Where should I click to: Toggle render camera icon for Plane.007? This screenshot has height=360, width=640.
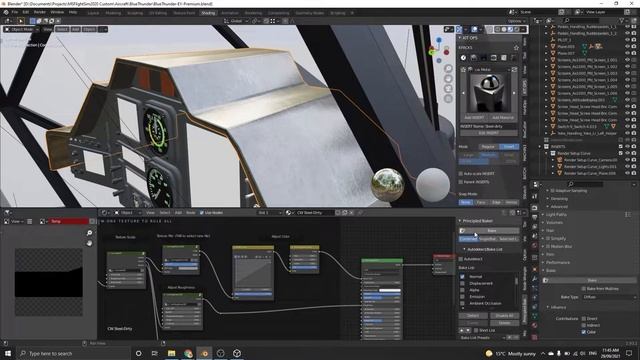click(634, 53)
